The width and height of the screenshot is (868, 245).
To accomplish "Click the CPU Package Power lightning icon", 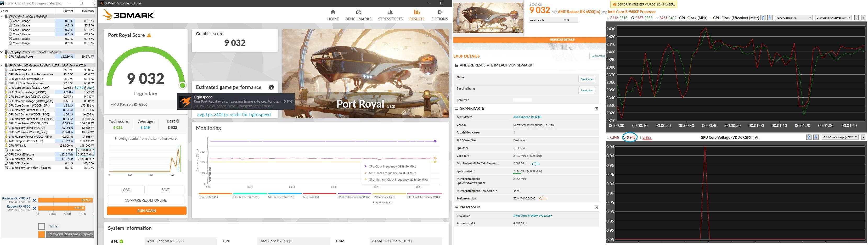I will point(6,57).
